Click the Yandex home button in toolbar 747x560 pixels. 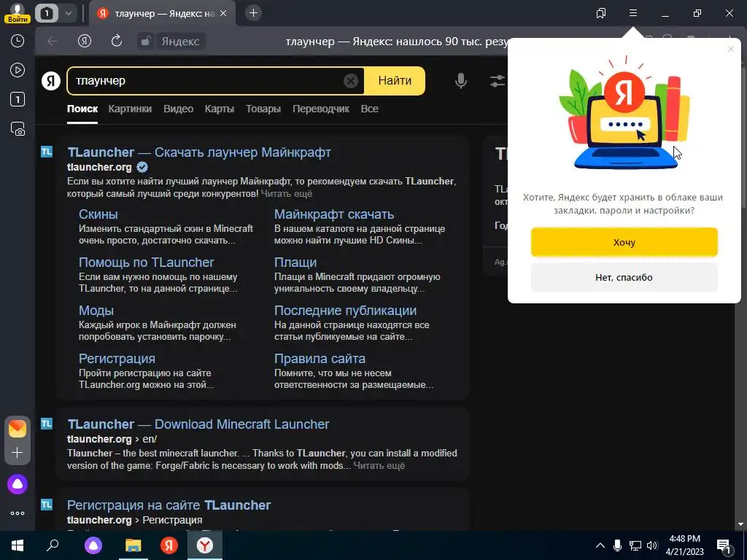[85, 42]
